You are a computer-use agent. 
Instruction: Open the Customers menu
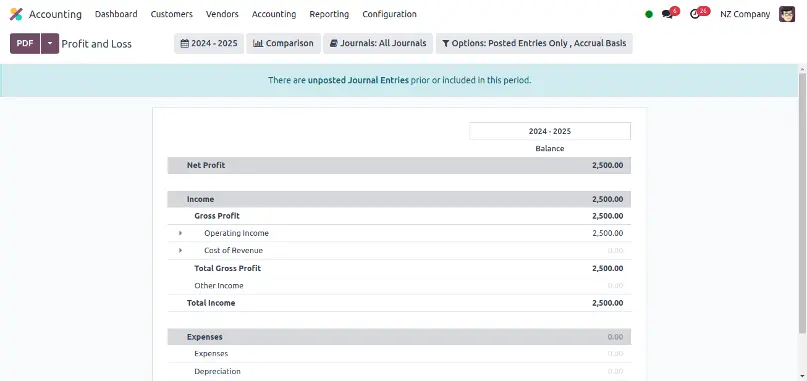pos(171,14)
